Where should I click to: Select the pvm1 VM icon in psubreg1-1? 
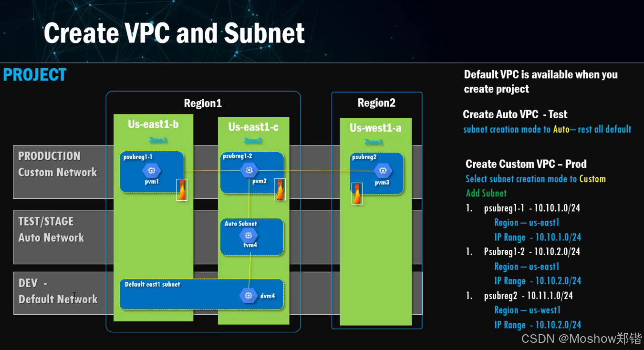pos(153,170)
